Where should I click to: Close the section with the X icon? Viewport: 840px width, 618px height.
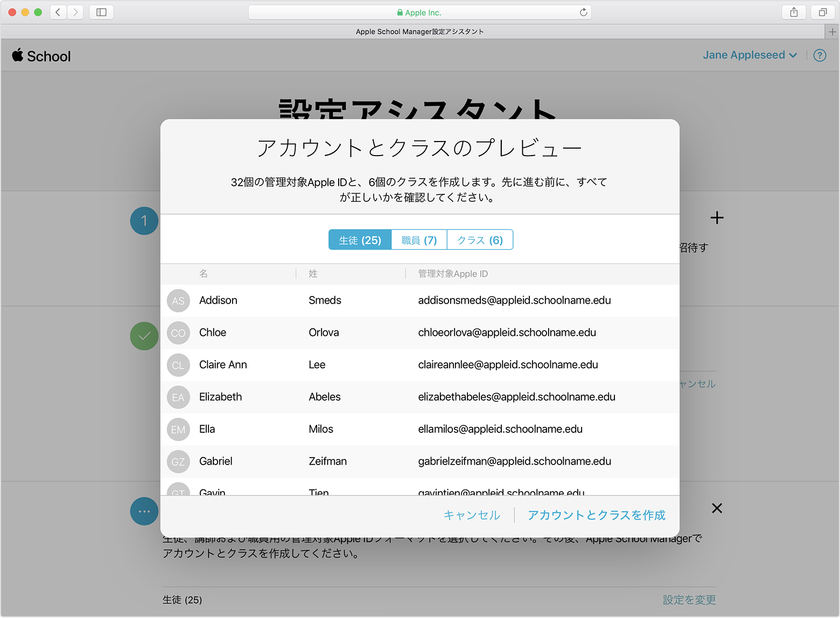(717, 508)
